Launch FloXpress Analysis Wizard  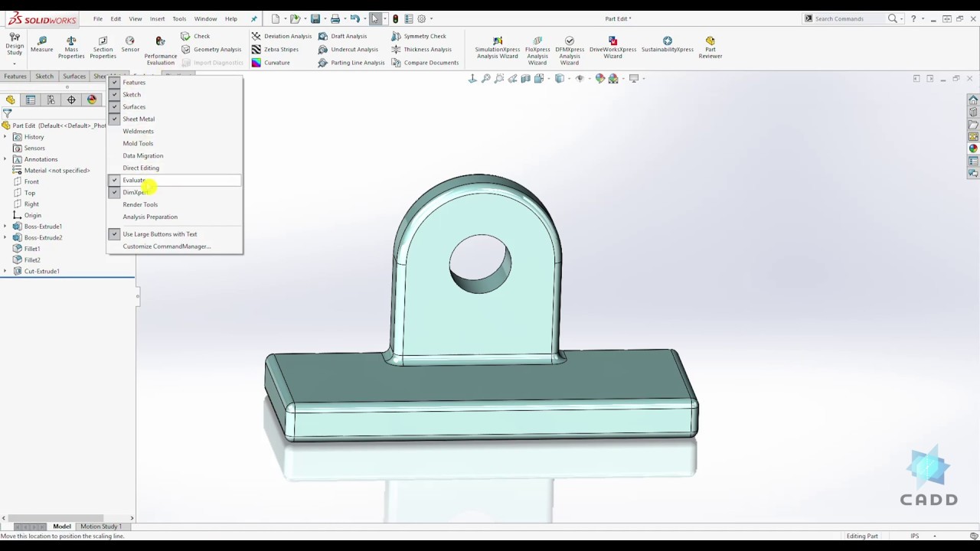(537, 51)
